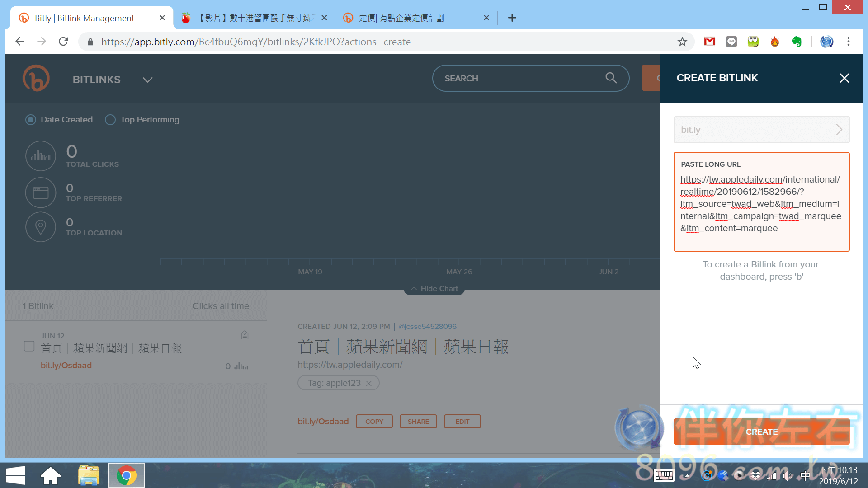Viewport: 868px width, 488px height.
Task: Click the Clicks all time header
Action: pos(221,306)
